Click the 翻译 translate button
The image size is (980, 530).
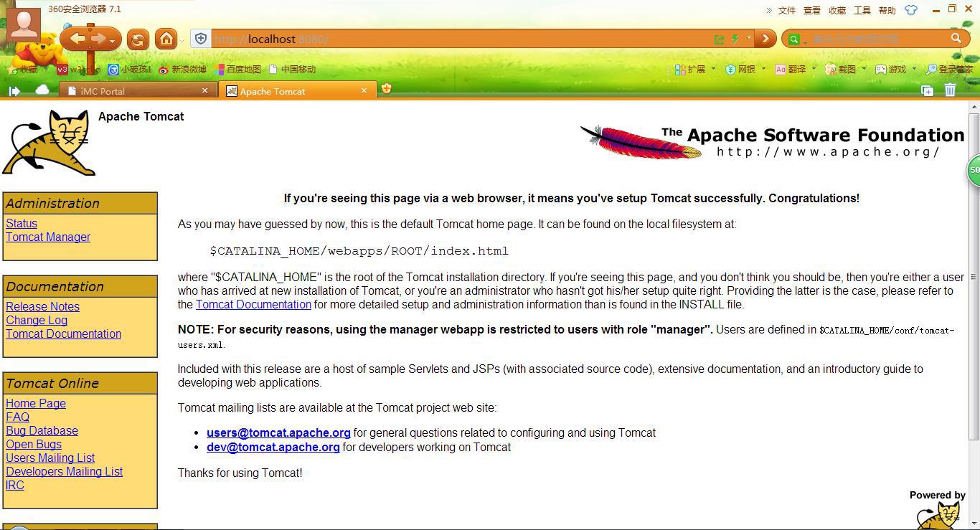[x=791, y=70]
